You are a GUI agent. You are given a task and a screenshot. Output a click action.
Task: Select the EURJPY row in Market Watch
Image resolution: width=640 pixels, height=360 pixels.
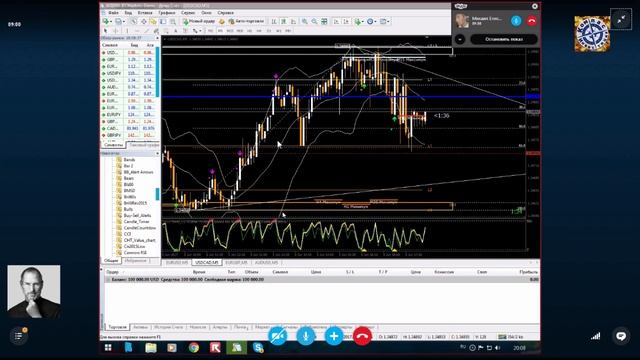tap(129, 115)
